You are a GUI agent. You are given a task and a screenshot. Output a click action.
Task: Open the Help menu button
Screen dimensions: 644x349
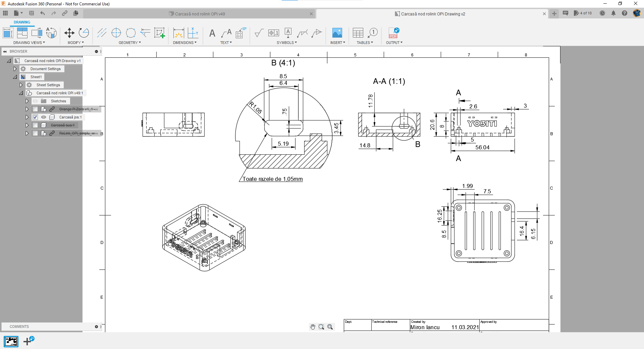tap(624, 13)
